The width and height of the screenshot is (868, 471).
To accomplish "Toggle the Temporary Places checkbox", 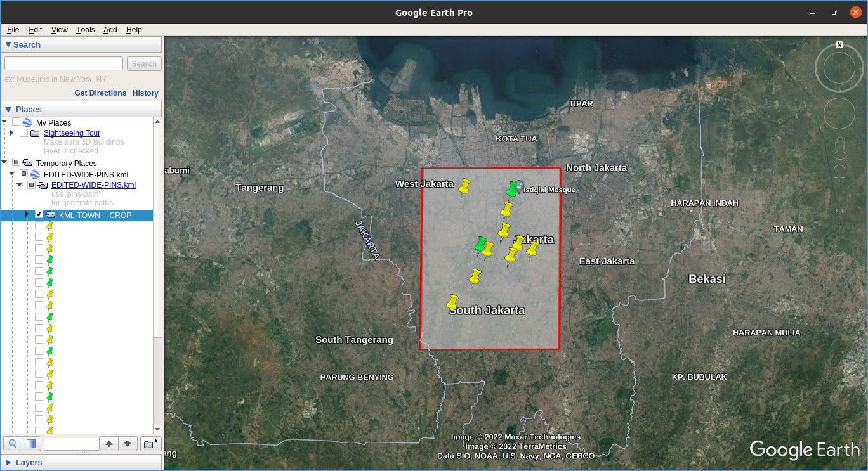I will [x=16, y=163].
